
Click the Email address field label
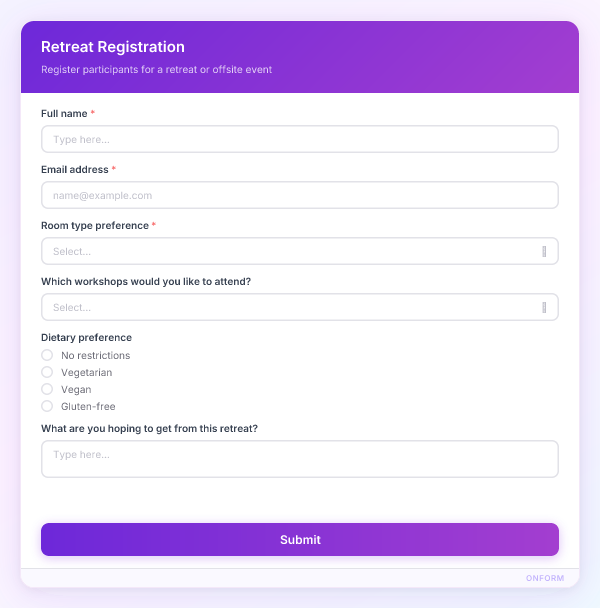click(75, 170)
